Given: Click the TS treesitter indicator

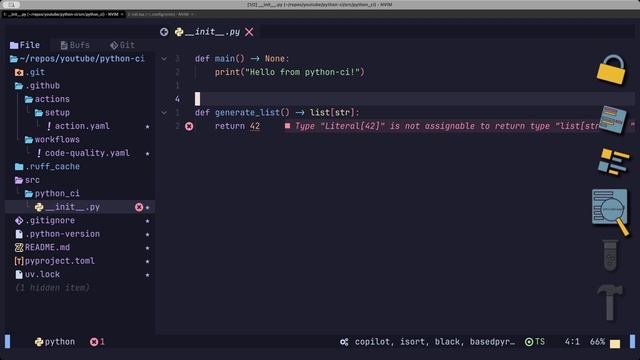Looking at the screenshot, I should tap(535, 342).
